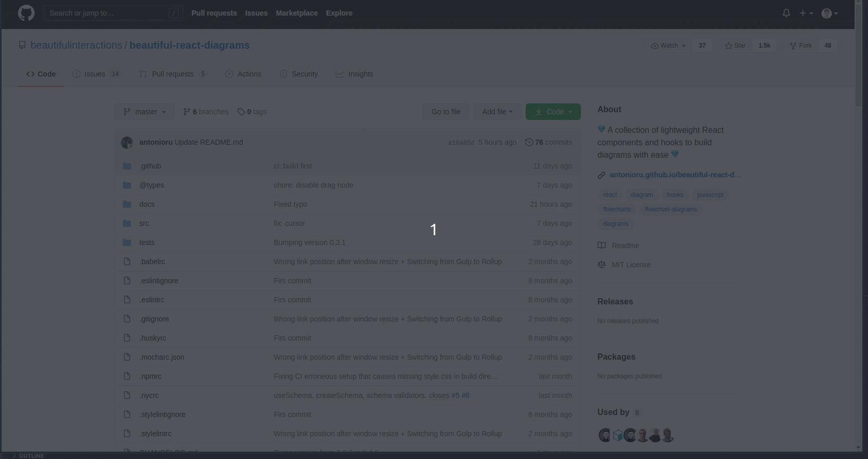Switch to the Actions tab
This screenshot has width=868, height=459.
(243, 74)
